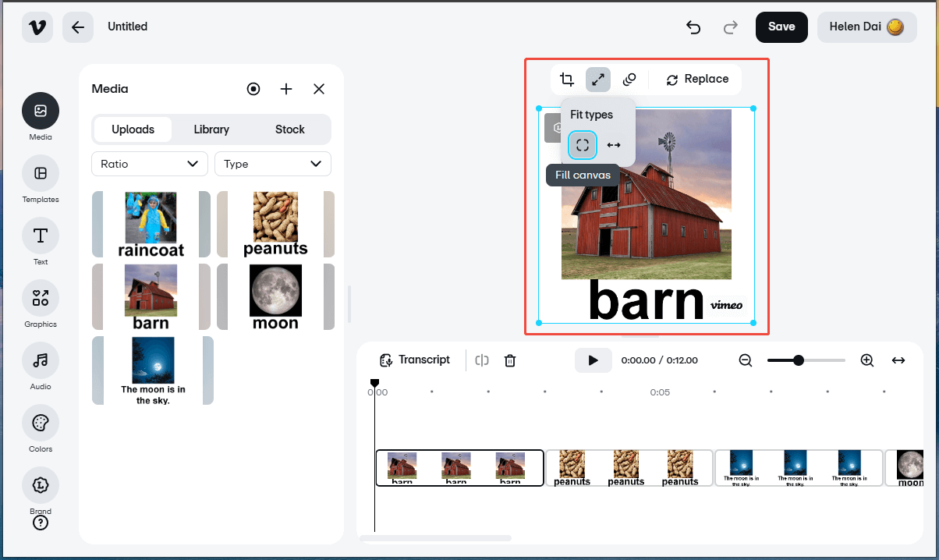Viewport: 939px width, 560px height.
Task: Zoom out the timeline with magnifier icon
Action: pyautogui.click(x=745, y=360)
